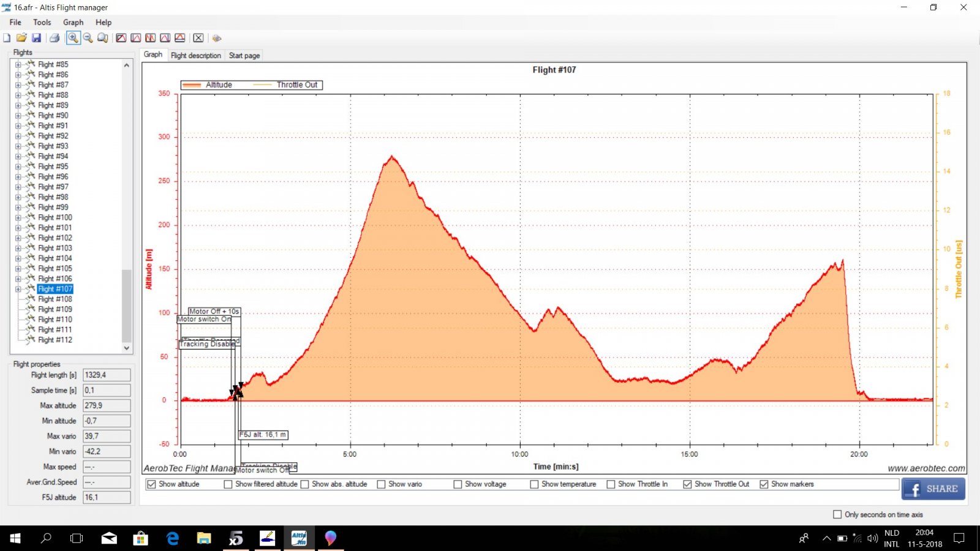
Task: Open the notification center icon
Action: pyautogui.click(x=959, y=539)
